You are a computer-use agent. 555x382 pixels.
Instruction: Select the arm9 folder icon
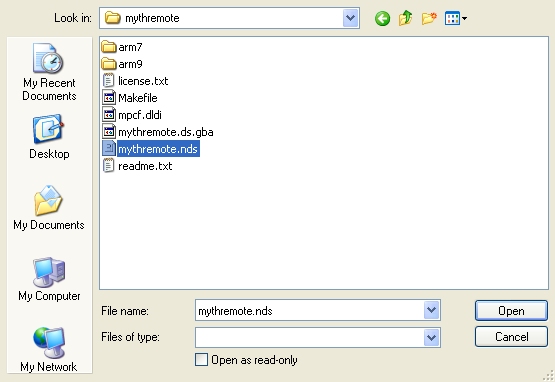click(109, 64)
